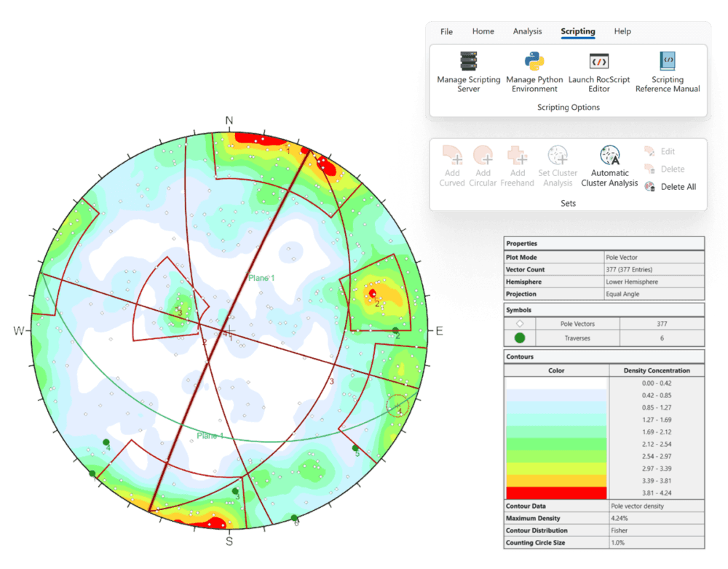The image size is (728, 569).
Task: Click the yellow 2.97 - 3.39 contour swatch
Action: pyautogui.click(x=556, y=469)
